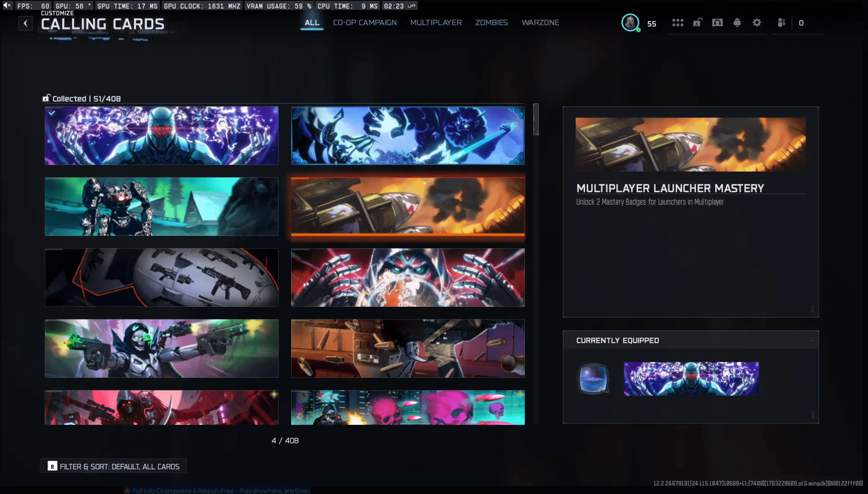
Task: Open the grid menu icon
Action: 677,23
